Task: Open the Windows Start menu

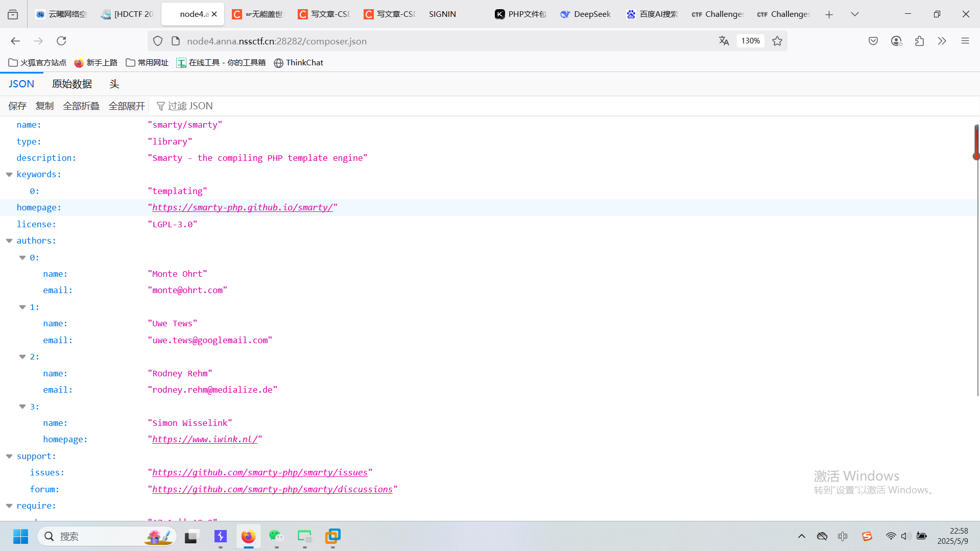Action: pyautogui.click(x=20, y=536)
